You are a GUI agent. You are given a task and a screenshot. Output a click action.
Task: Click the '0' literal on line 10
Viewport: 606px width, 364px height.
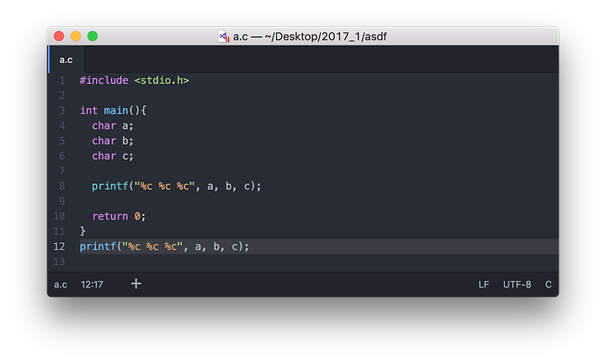click(x=137, y=216)
